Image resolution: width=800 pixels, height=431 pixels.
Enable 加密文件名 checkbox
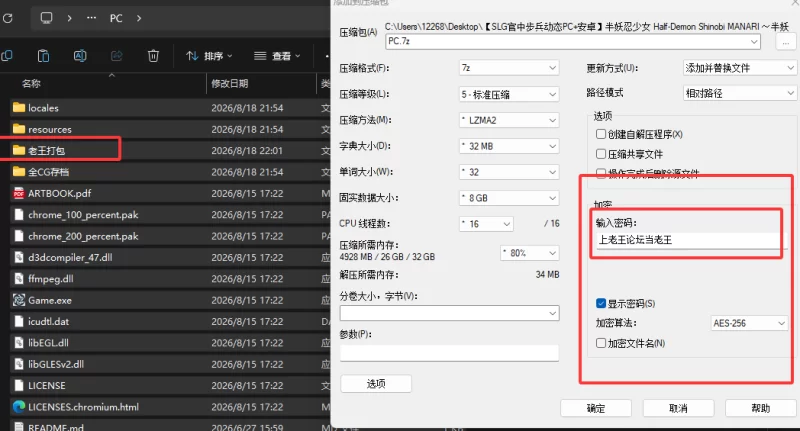coord(601,343)
